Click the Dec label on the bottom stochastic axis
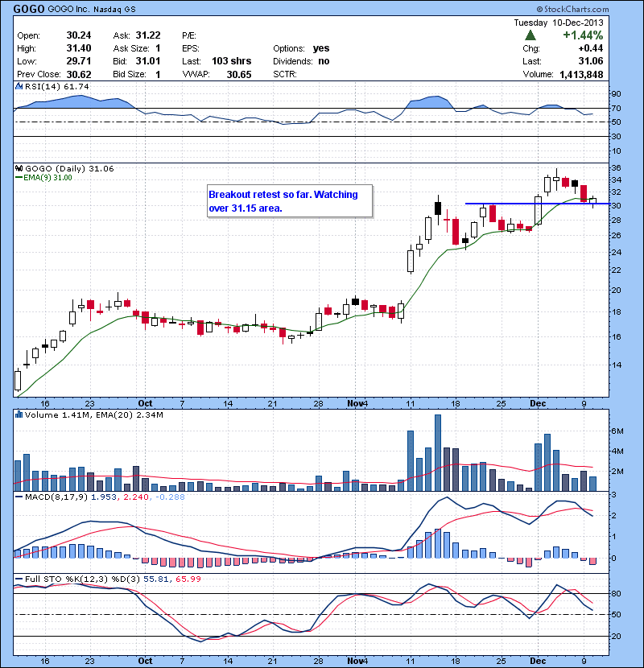Image resolution: width=644 pixels, height=668 pixels. (538, 661)
